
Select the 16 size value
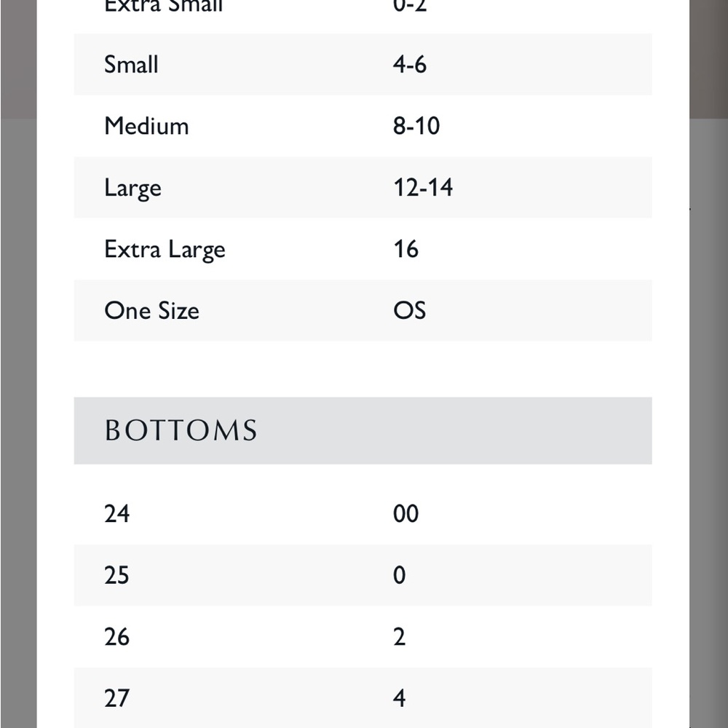405,249
